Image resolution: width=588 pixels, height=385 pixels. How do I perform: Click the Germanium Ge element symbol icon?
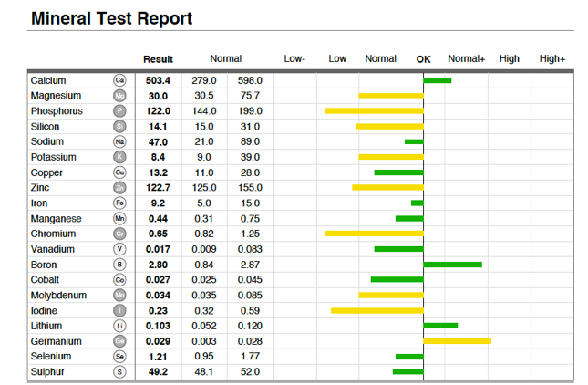pos(119,341)
